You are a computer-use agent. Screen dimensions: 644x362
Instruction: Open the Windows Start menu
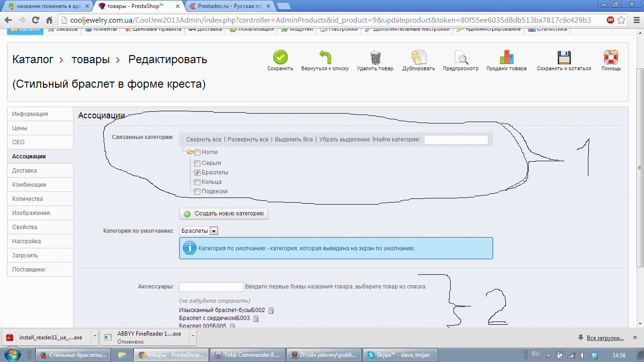tap(11, 354)
